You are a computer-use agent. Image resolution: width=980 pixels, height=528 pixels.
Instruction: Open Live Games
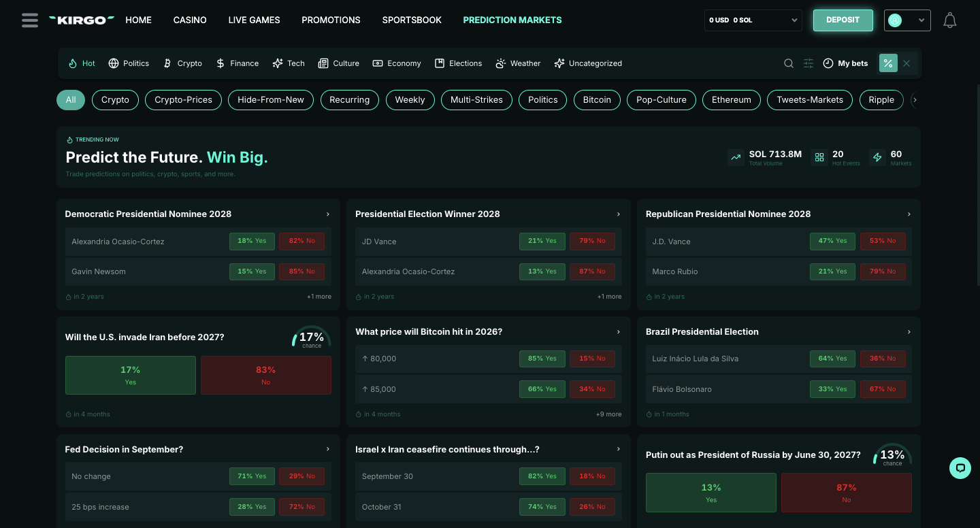254,20
